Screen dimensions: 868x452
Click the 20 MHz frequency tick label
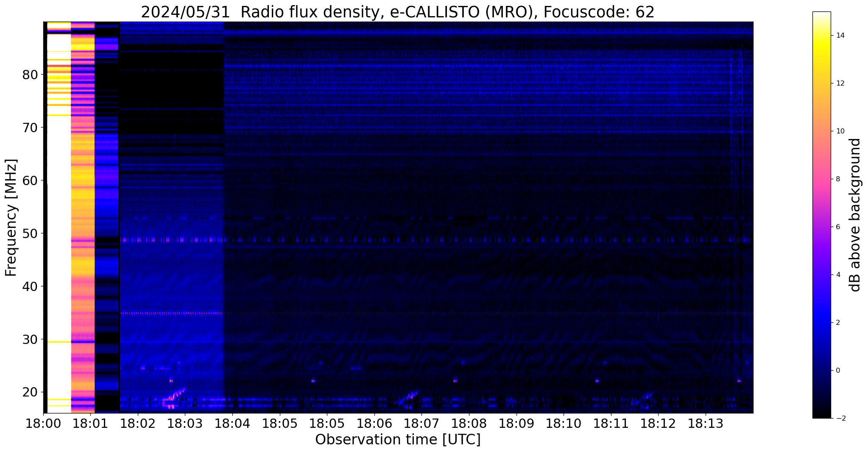(30, 392)
